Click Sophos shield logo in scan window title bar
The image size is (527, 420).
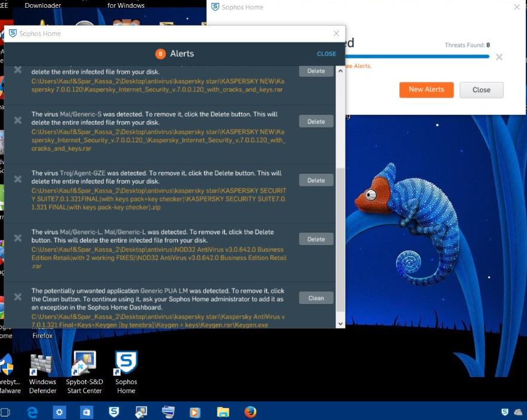pos(215,7)
